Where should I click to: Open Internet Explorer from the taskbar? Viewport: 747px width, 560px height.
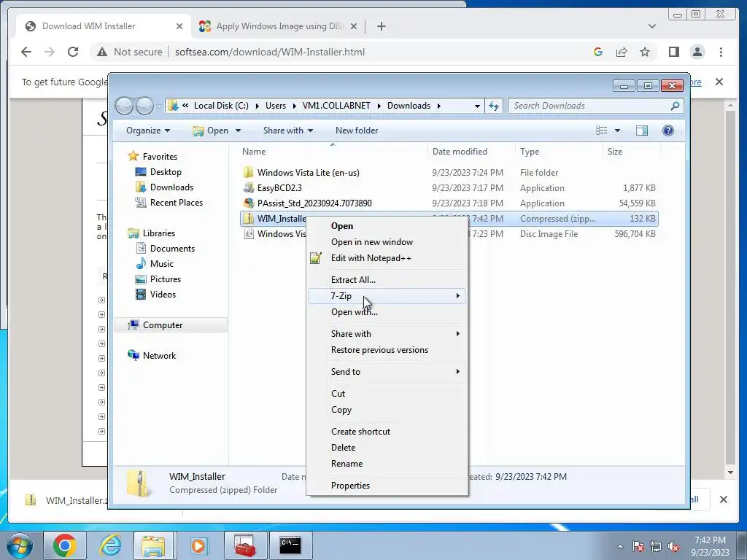pyautogui.click(x=110, y=545)
